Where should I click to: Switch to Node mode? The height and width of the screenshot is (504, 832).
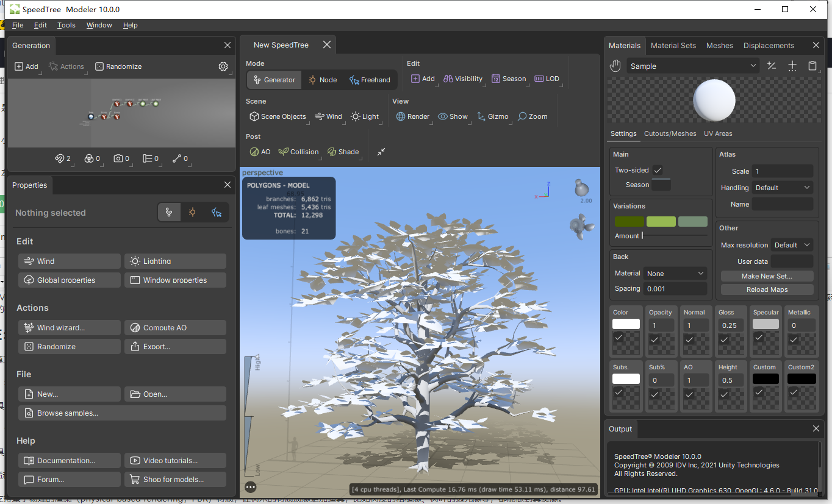coord(322,79)
